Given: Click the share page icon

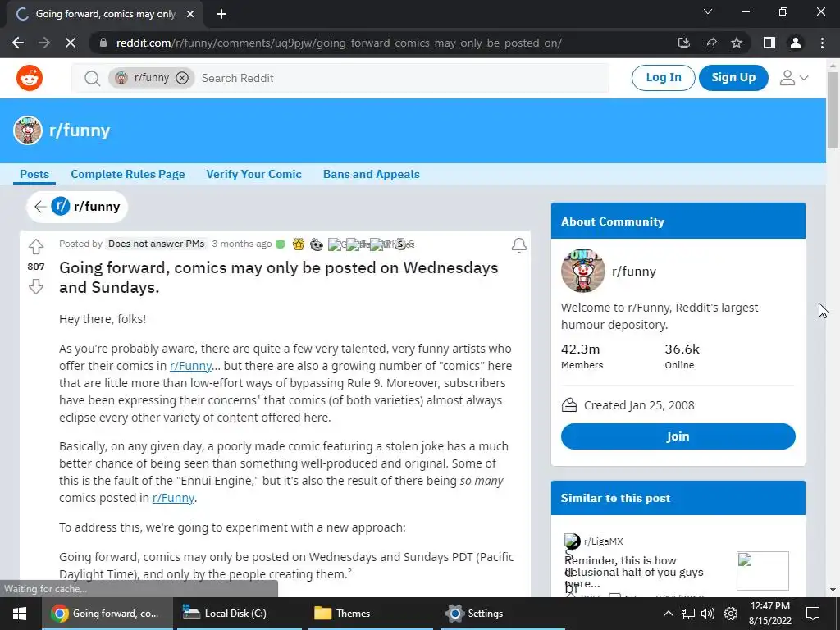Looking at the screenshot, I should coord(710,43).
